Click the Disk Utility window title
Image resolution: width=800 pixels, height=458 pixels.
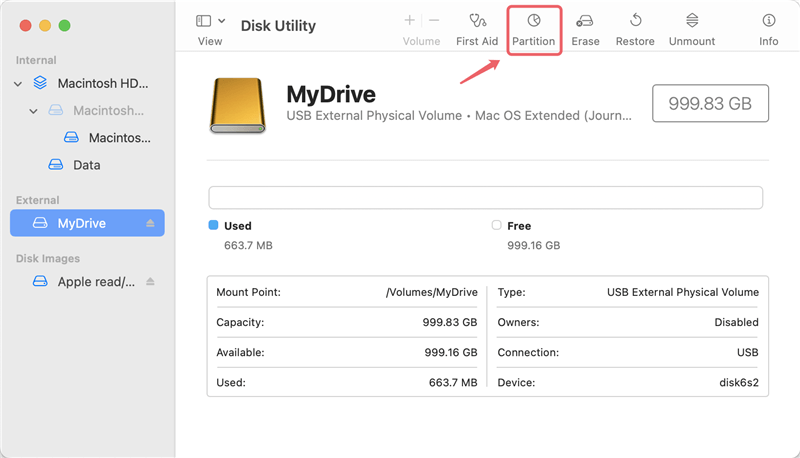click(x=278, y=26)
